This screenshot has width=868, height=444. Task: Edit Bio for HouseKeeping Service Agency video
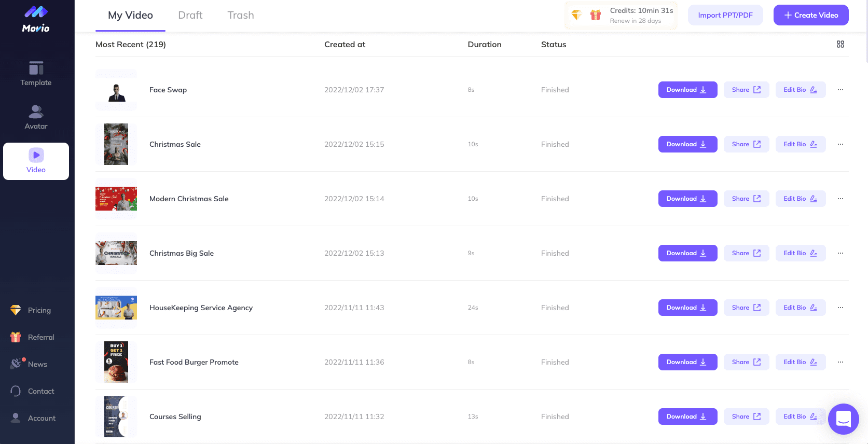[x=801, y=308]
